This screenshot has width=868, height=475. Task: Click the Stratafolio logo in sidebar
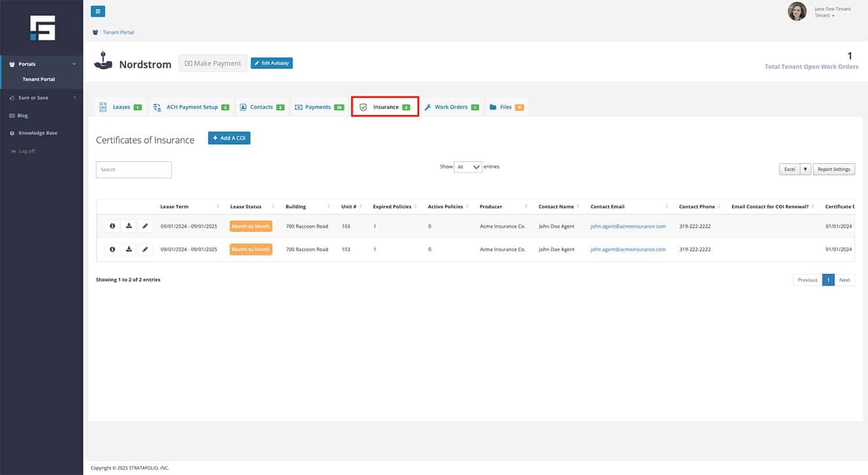(x=42, y=28)
